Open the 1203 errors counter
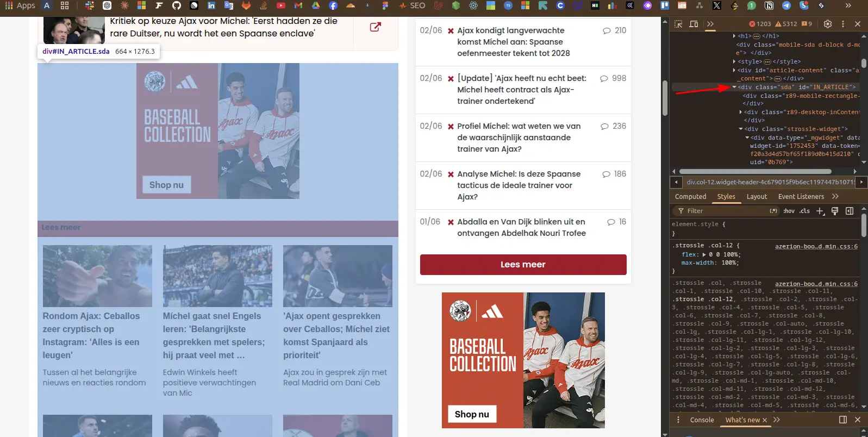 [760, 24]
